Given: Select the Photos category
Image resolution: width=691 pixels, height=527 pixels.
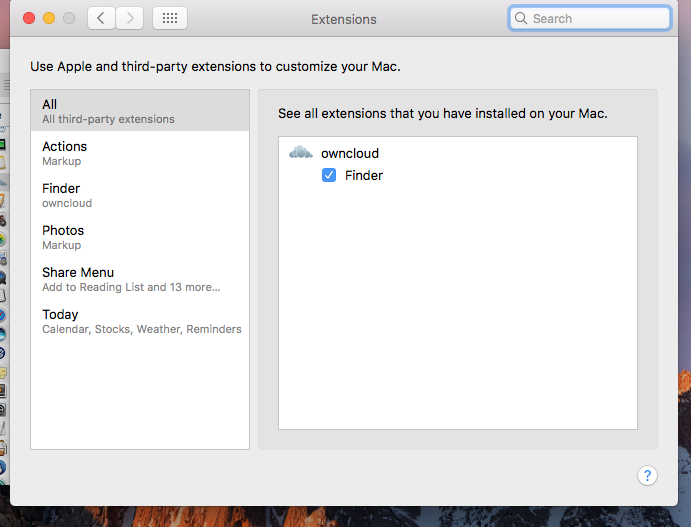Looking at the screenshot, I should coord(140,237).
